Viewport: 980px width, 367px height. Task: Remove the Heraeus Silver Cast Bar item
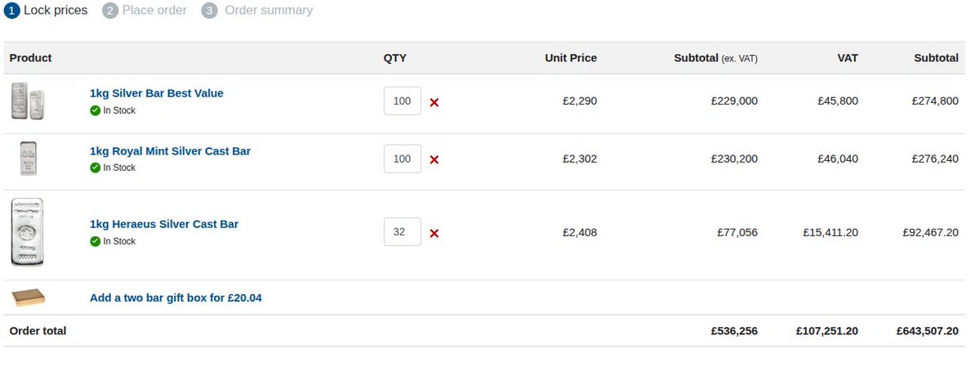tap(434, 233)
